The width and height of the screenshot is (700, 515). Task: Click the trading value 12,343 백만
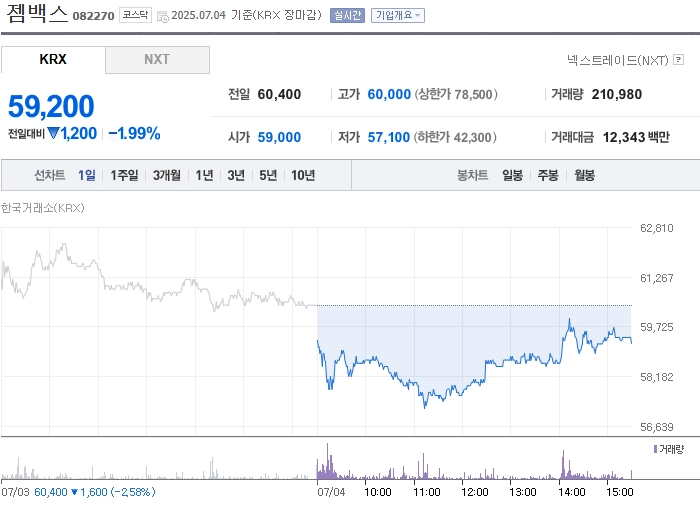coord(636,137)
